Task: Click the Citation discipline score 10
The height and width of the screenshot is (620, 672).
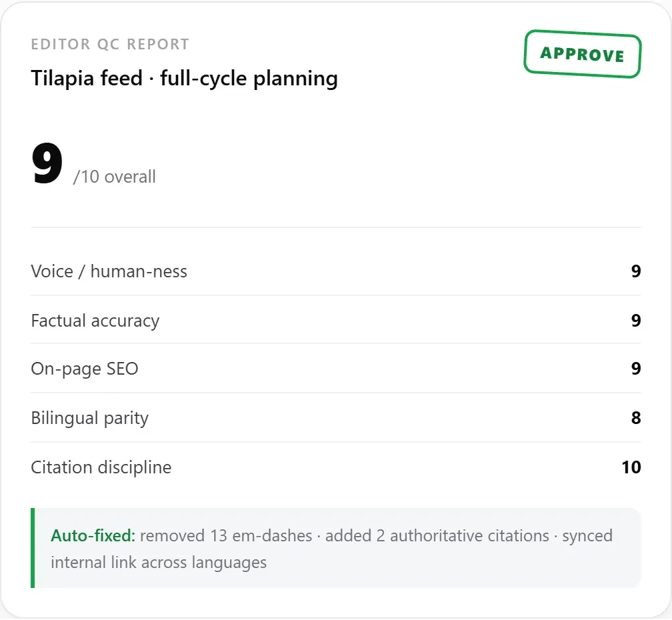Action: [x=631, y=467]
